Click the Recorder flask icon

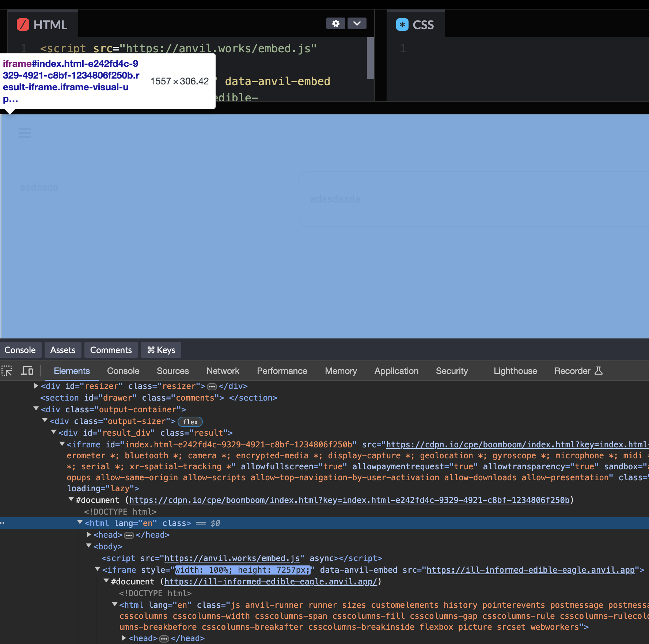coord(599,371)
